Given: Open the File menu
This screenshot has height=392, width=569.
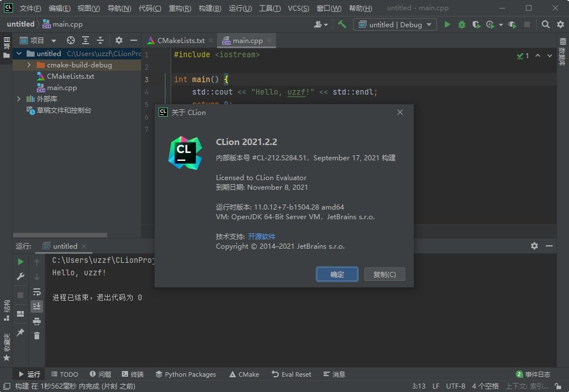Looking at the screenshot, I should (30, 8).
